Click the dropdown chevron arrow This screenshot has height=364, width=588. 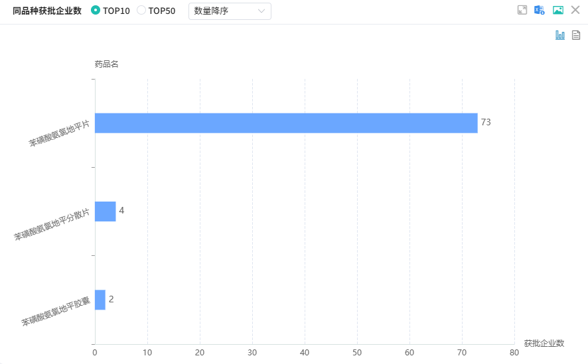(261, 11)
